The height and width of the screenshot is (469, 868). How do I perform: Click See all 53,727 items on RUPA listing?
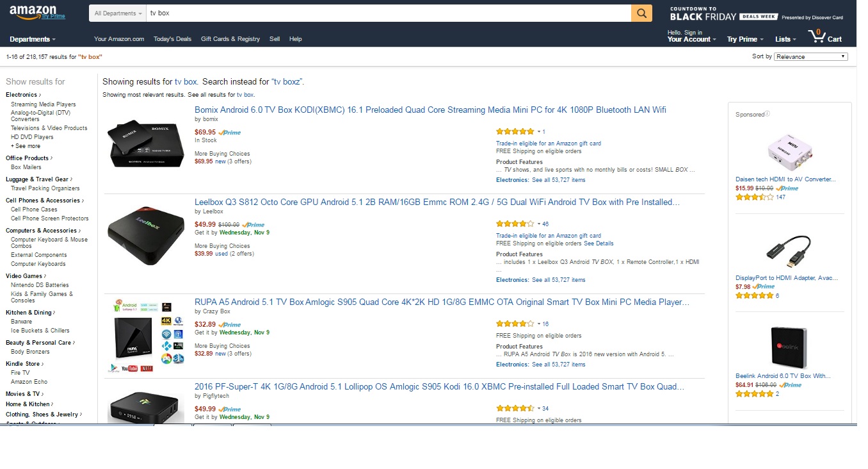[559, 365]
